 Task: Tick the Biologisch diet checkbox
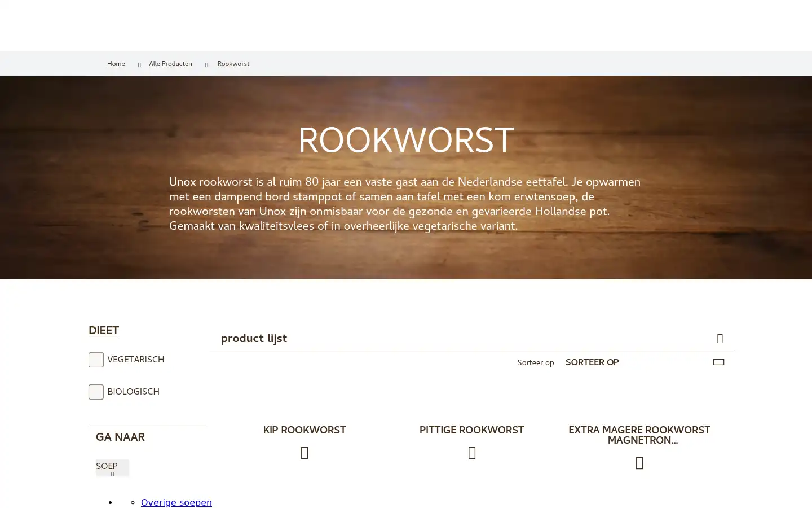(x=96, y=392)
